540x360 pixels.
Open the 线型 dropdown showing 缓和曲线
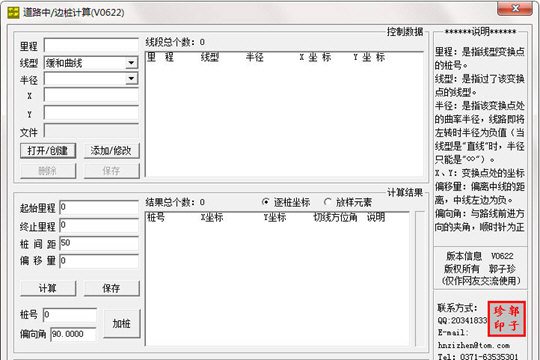(x=91, y=63)
